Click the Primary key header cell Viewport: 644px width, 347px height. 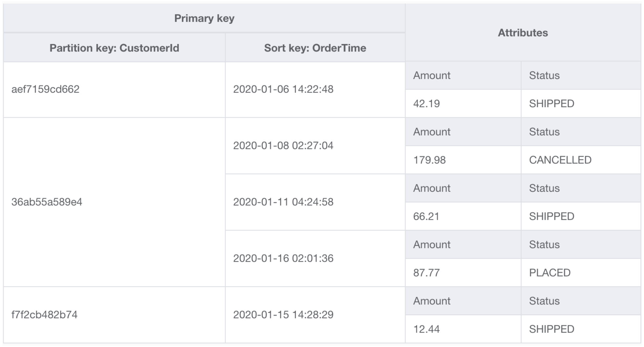click(204, 18)
